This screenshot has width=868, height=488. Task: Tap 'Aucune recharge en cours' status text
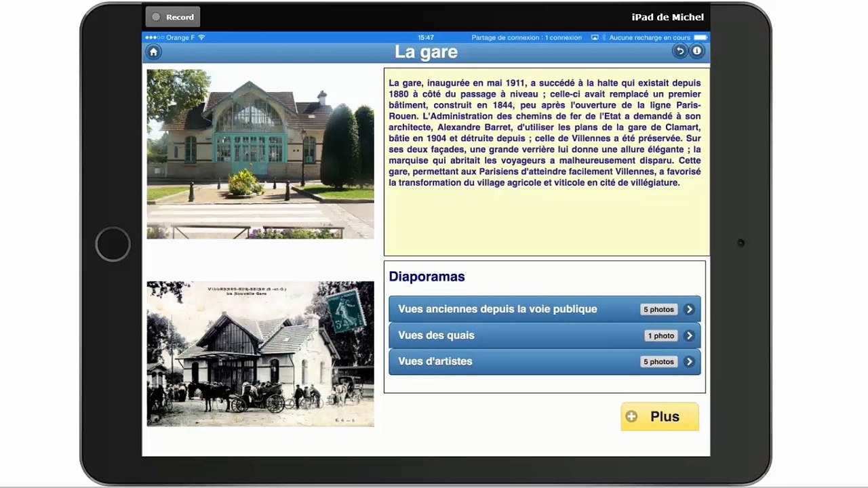tap(650, 37)
